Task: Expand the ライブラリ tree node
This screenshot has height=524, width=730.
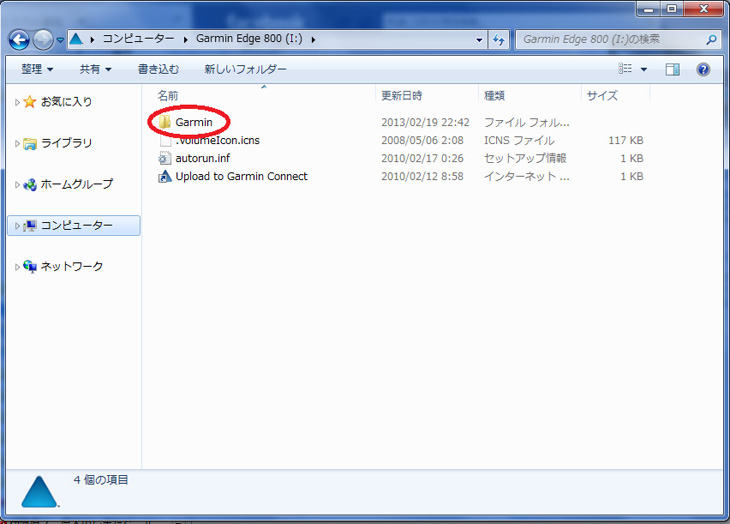Action: pos(17,143)
